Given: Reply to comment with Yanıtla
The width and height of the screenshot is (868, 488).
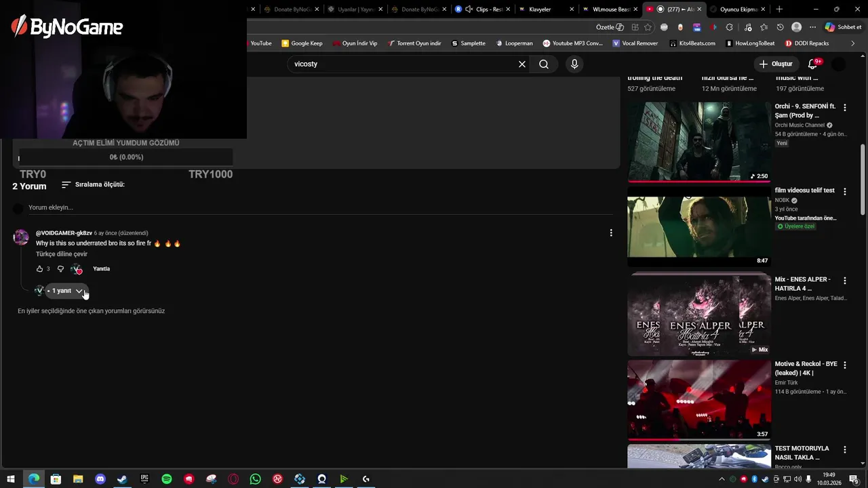Looking at the screenshot, I should pos(101,269).
